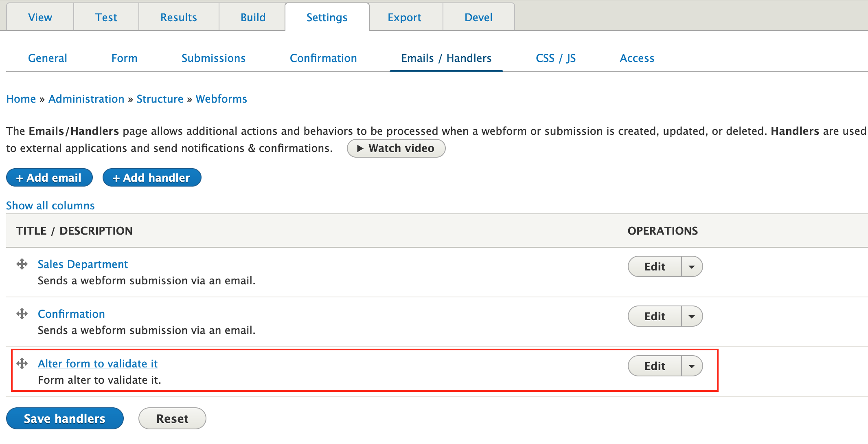
Task: Open the Export tab
Action: 404,18
